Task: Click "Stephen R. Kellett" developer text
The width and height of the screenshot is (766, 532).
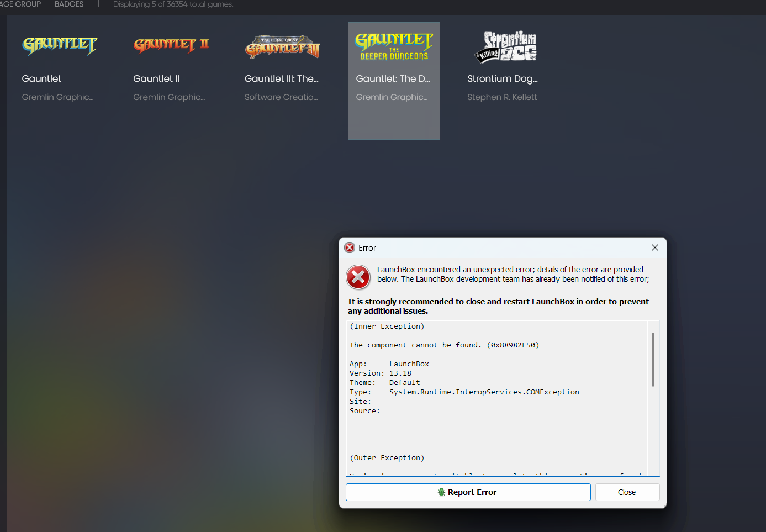Action: tap(502, 97)
